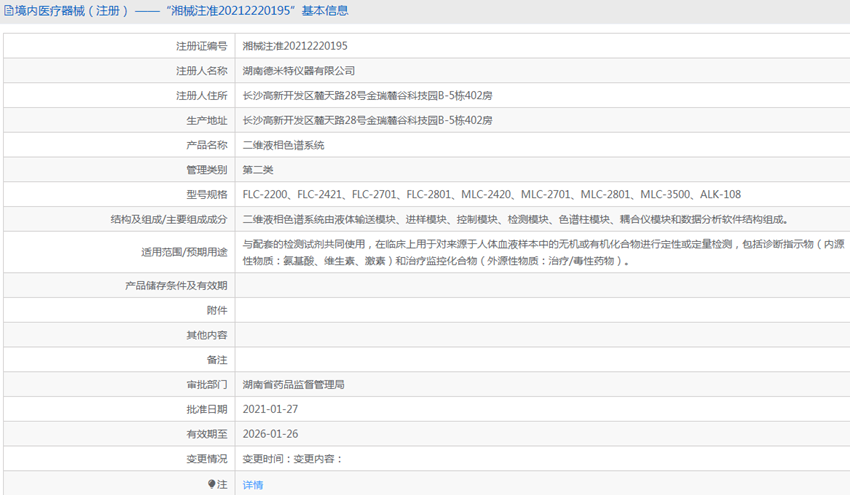
Task: Click the 注册证编号 row label
Action: point(201,46)
